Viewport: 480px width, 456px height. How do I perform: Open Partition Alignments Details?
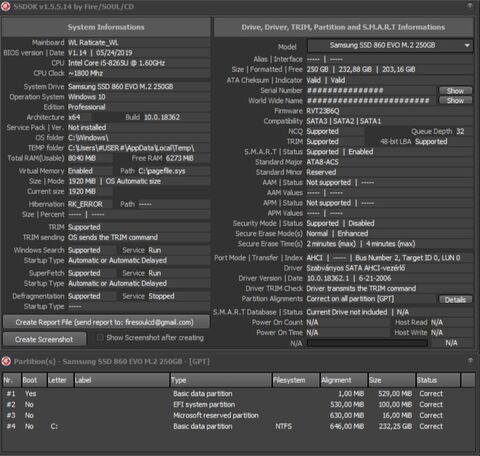(455, 299)
